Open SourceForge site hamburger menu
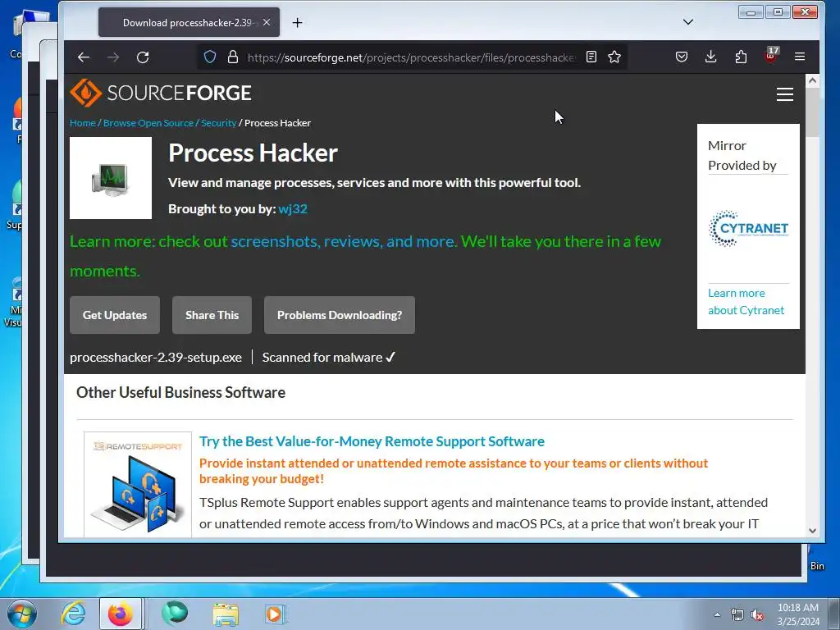 (785, 94)
